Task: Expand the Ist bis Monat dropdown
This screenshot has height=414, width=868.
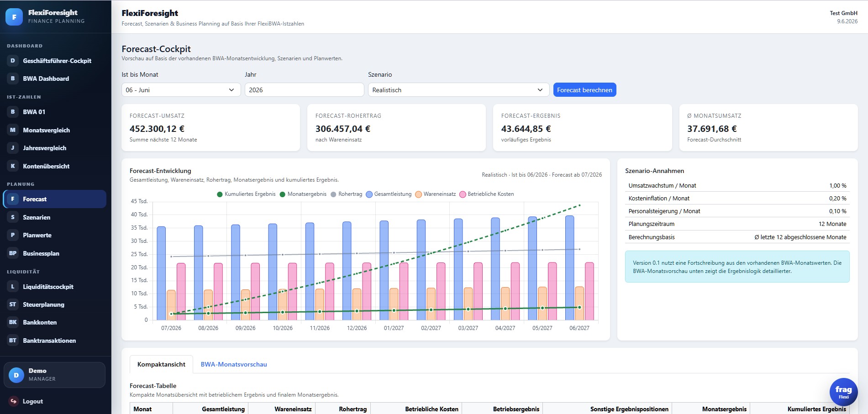Action: (x=181, y=90)
